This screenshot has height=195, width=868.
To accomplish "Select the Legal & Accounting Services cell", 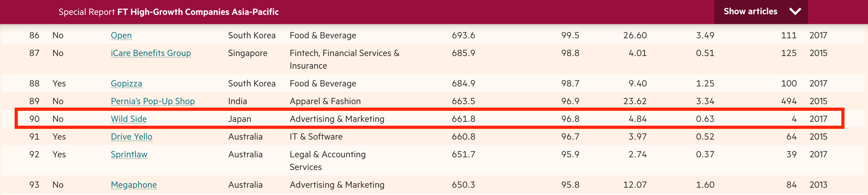I will coord(327,161).
